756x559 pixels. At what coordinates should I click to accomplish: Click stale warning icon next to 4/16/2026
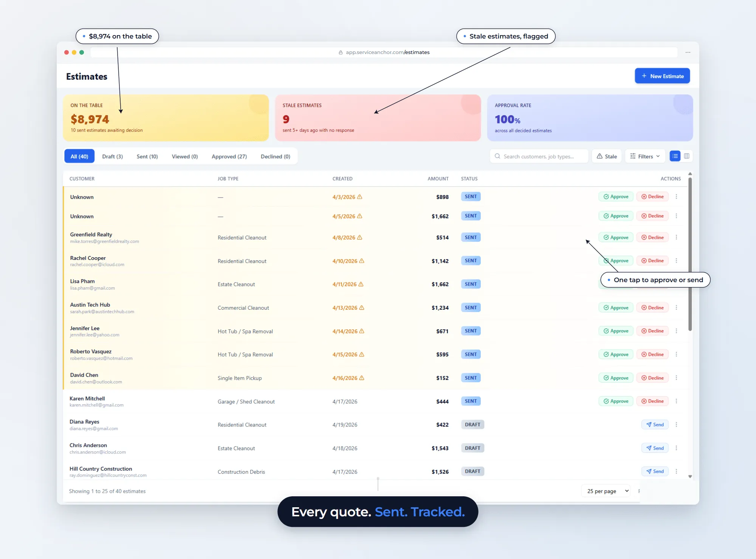tap(362, 378)
